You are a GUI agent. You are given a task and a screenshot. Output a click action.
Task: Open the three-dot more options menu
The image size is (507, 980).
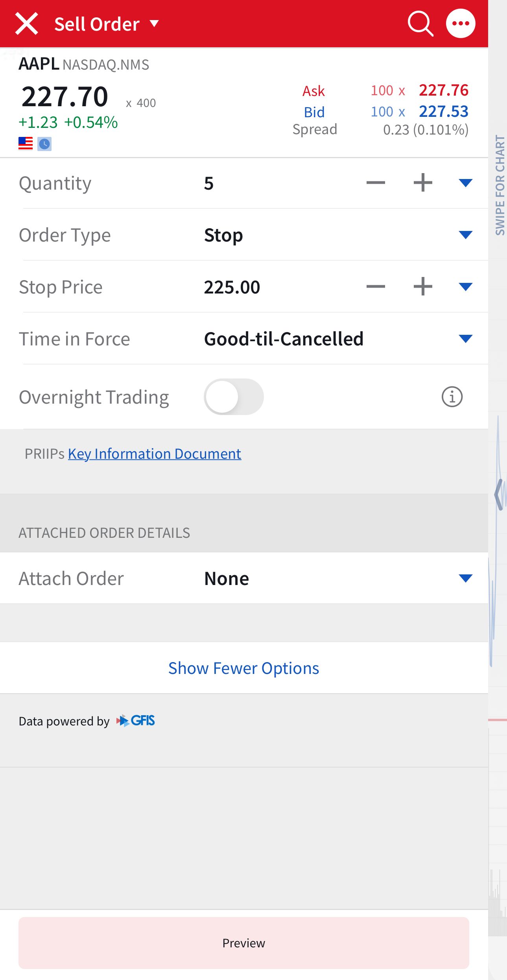[x=461, y=24]
